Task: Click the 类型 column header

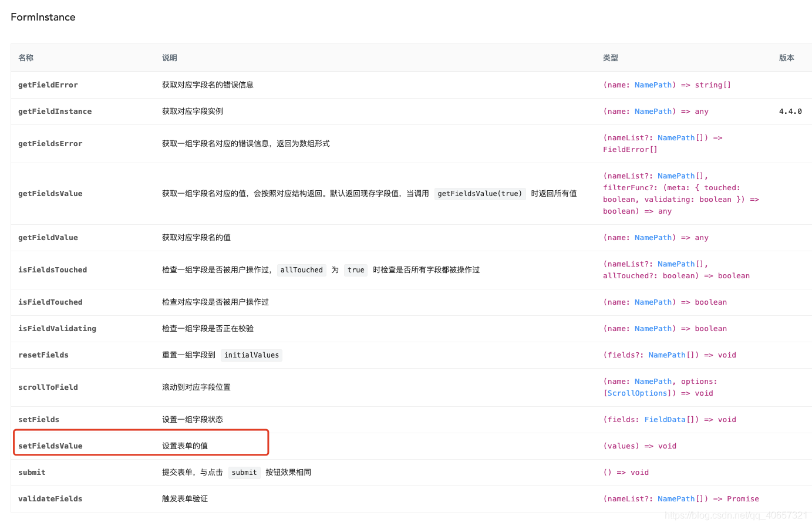Action: 611,58
